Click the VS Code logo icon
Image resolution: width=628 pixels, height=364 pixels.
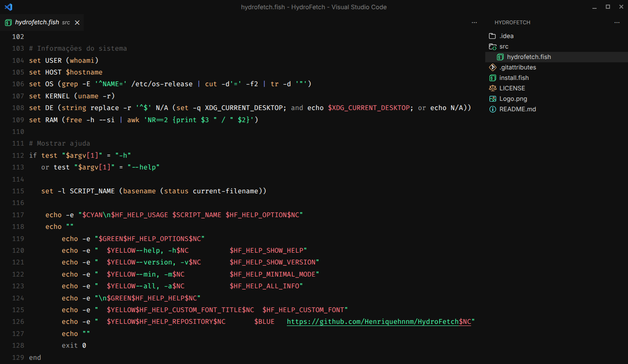tap(8, 7)
